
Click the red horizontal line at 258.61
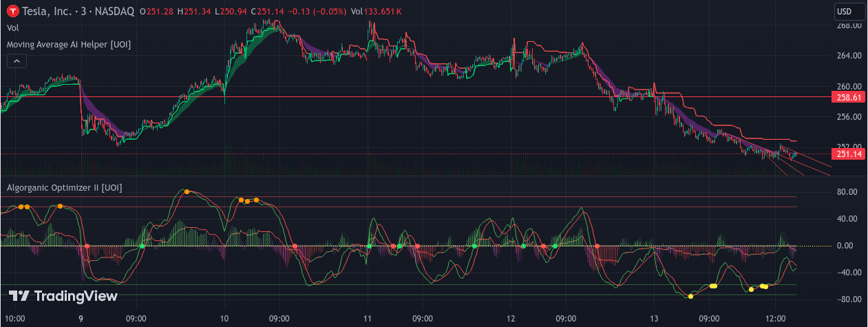coord(413,97)
